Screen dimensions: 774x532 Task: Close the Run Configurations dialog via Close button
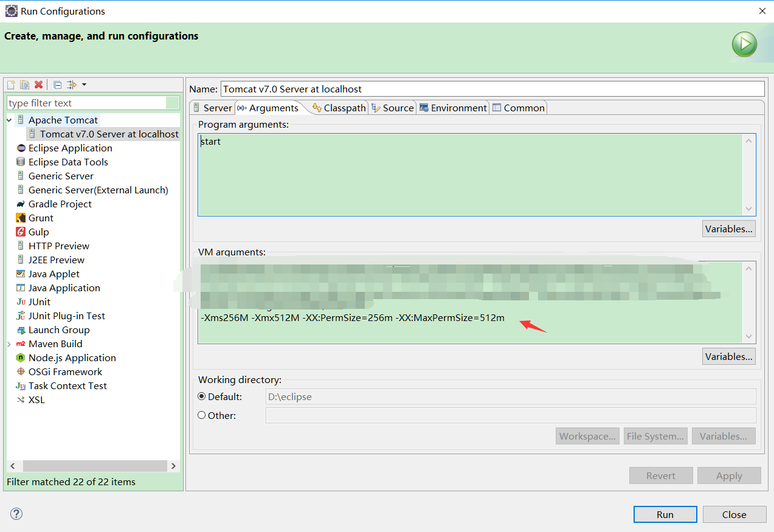(734, 514)
